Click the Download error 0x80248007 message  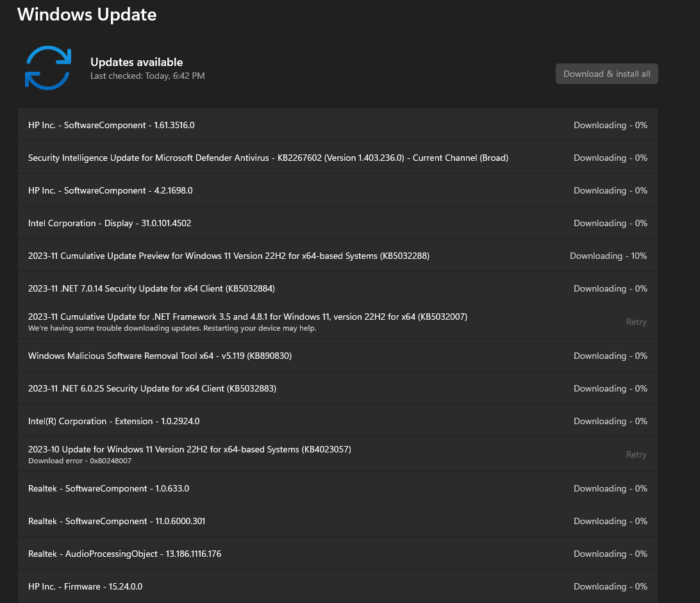click(x=80, y=461)
